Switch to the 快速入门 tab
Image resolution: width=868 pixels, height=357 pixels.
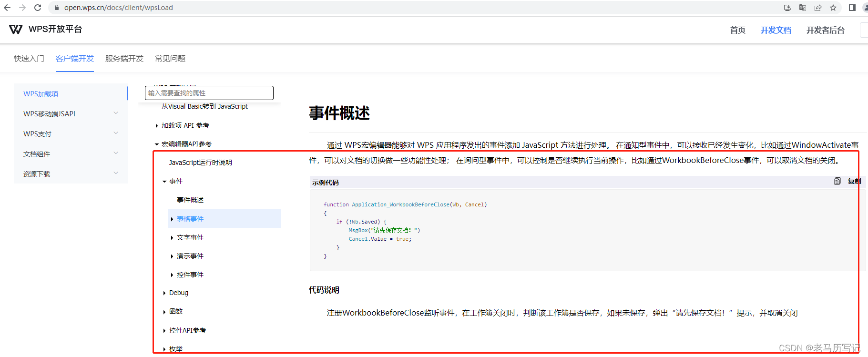(29, 58)
